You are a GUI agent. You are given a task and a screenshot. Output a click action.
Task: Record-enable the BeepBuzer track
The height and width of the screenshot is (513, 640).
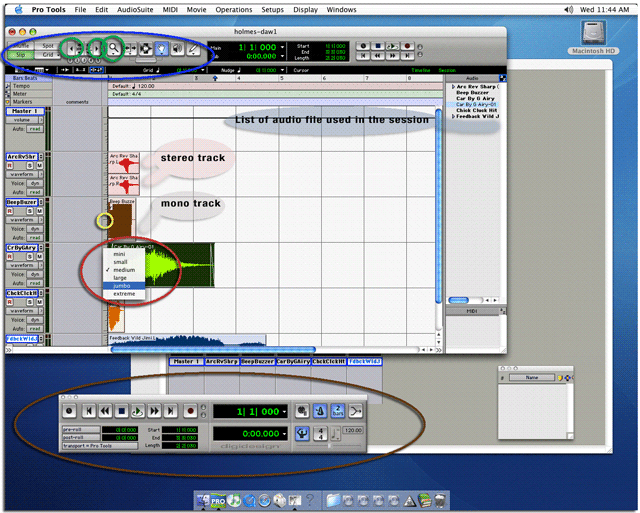click(10, 211)
